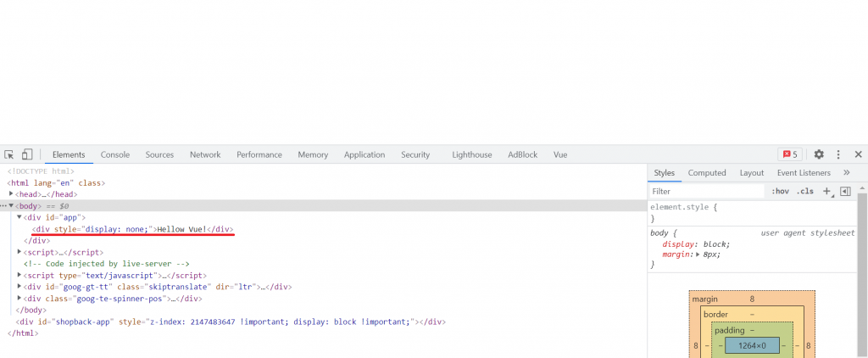The height and width of the screenshot is (358, 868).
Task: Select the Styles pane tab
Action: click(x=665, y=173)
